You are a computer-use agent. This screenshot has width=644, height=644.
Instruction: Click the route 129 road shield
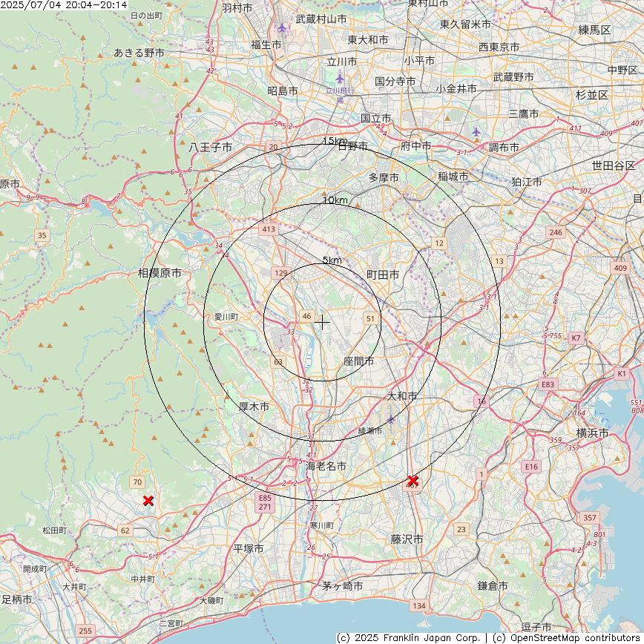click(x=281, y=273)
